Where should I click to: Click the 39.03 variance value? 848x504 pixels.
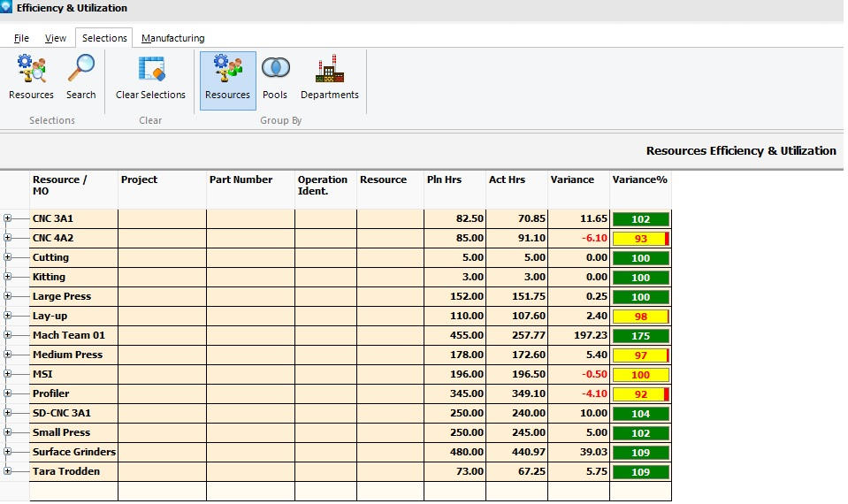coord(594,452)
